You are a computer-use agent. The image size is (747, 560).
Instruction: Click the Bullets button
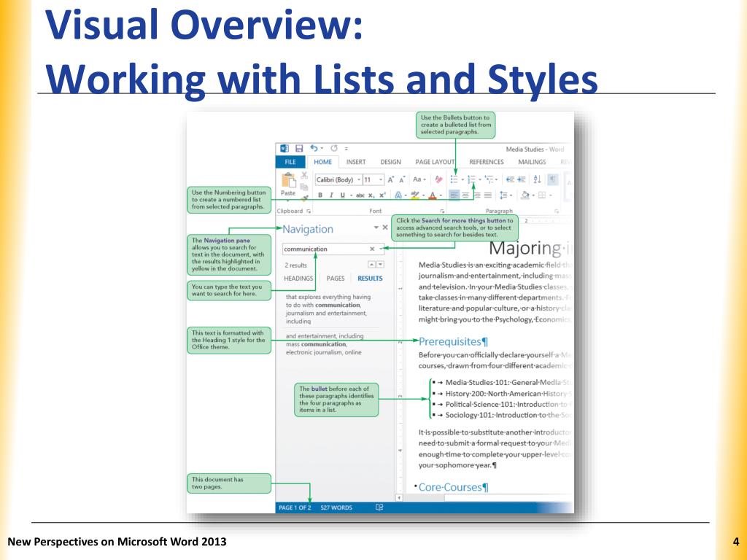(454, 179)
